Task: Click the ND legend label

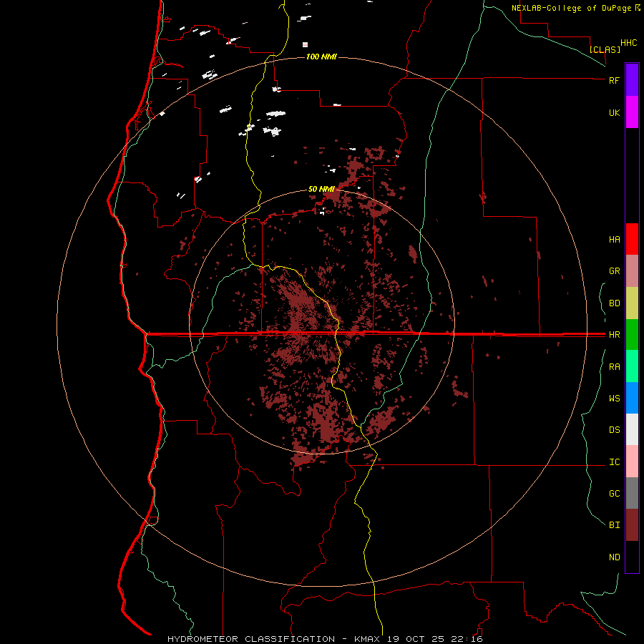Action: (614, 557)
